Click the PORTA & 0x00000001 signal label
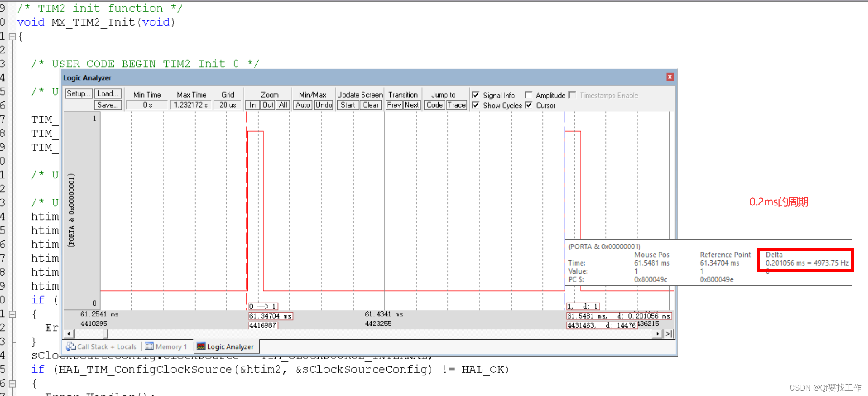The image size is (868, 396). tap(71, 210)
